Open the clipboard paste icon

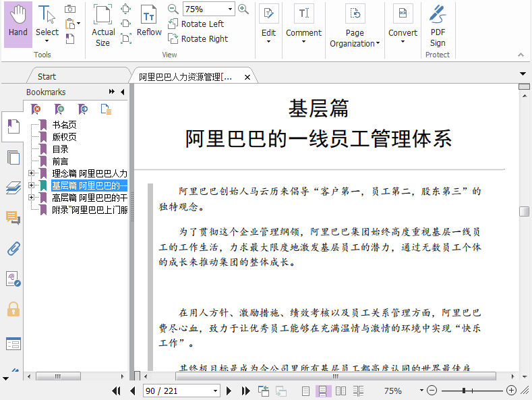pos(70,24)
